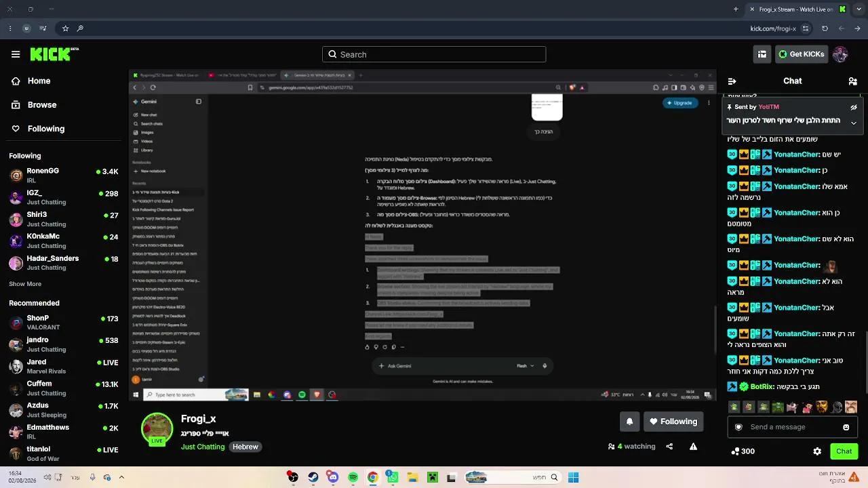Open Spotify from the taskbar
The height and width of the screenshot is (488, 868).
pos(353,477)
